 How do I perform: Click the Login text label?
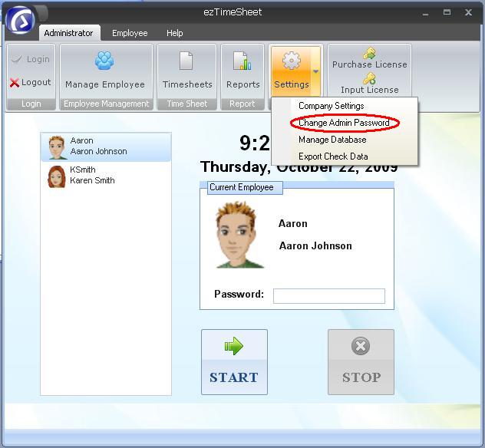tap(38, 59)
